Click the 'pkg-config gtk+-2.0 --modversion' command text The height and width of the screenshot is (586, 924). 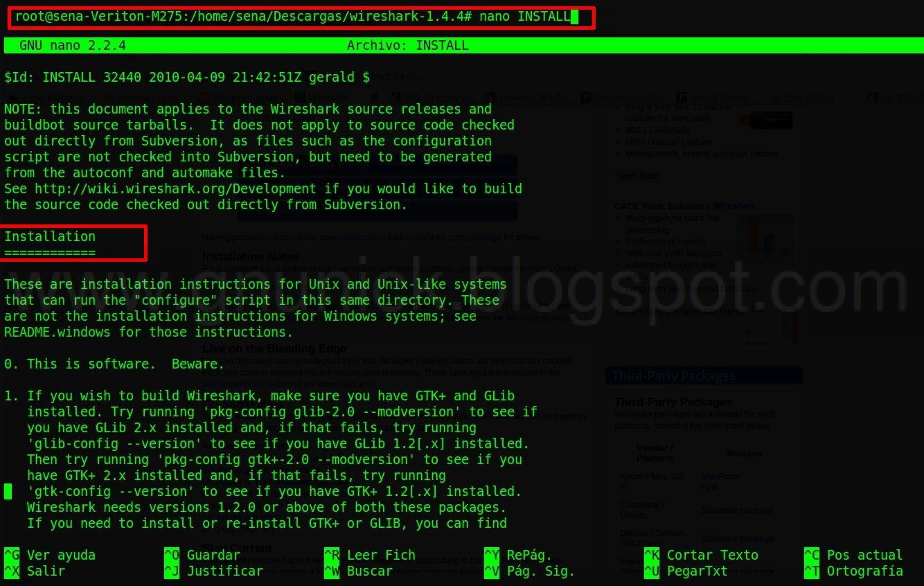pyautogui.click(x=286, y=459)
